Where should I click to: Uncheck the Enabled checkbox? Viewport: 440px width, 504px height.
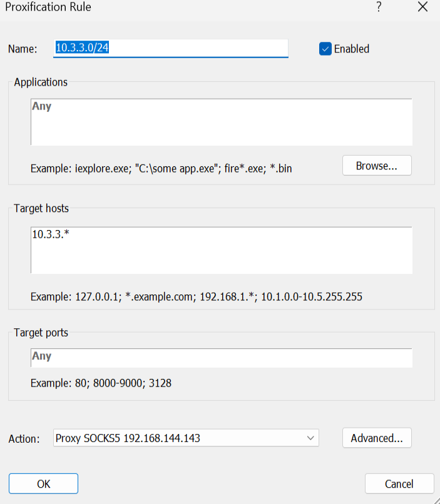tap(325, 49)
